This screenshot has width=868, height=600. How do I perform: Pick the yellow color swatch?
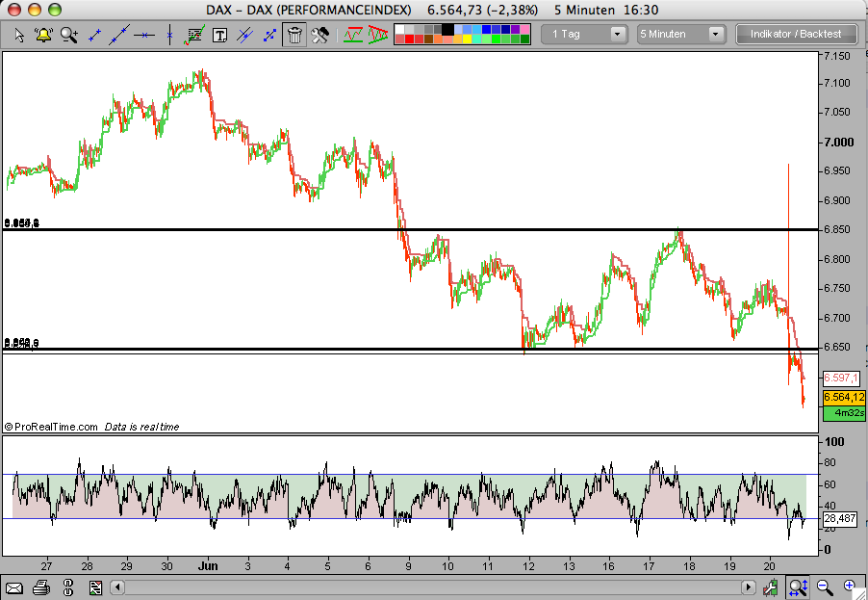pos(468,39)
